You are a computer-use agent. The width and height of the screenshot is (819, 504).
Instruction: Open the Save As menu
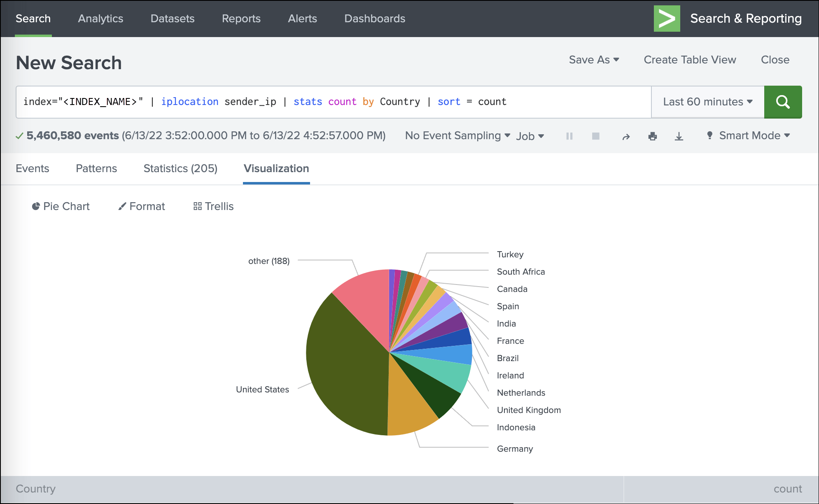pos(593,60)
